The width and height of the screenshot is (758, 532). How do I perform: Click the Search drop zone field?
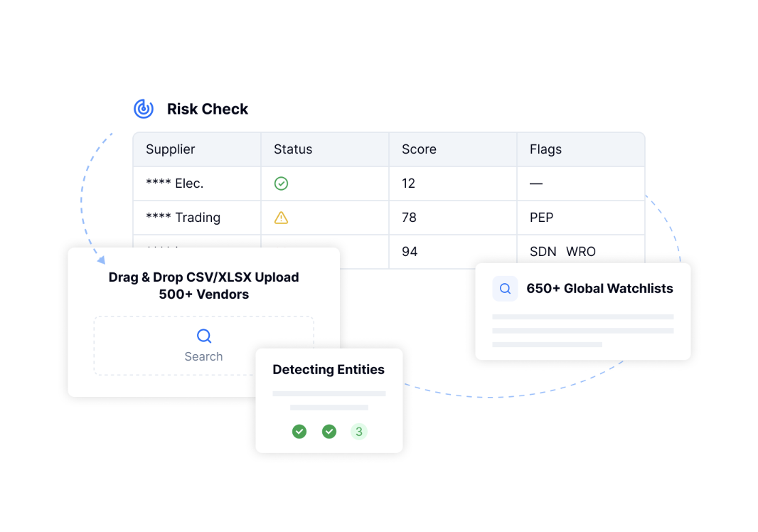pyautogui.click(x=203, y=346)
